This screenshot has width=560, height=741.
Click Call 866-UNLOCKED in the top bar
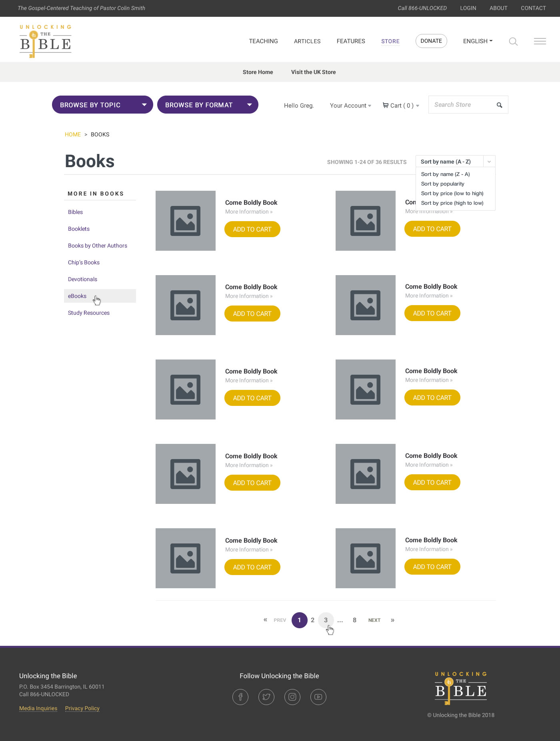pos(422,8)
